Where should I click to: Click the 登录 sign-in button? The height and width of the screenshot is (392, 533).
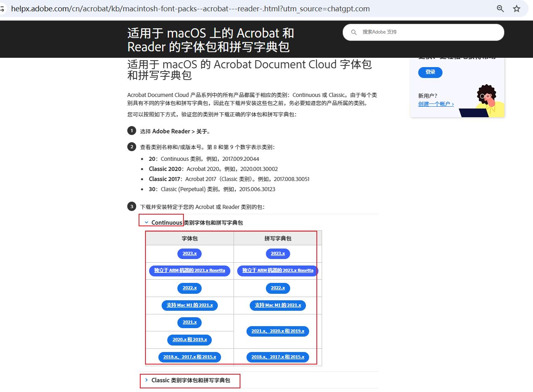pyautogui.click(x=430, y=72)
